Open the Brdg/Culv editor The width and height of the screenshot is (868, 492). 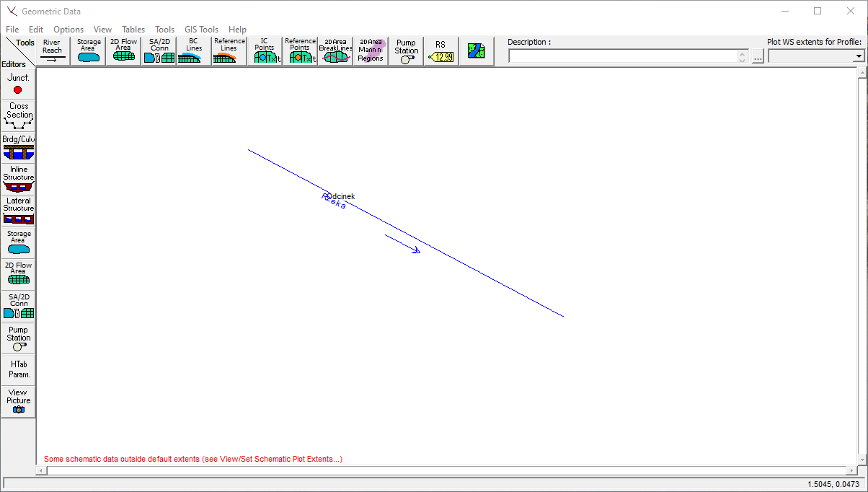pyautogui.click(x=19, y=147)
